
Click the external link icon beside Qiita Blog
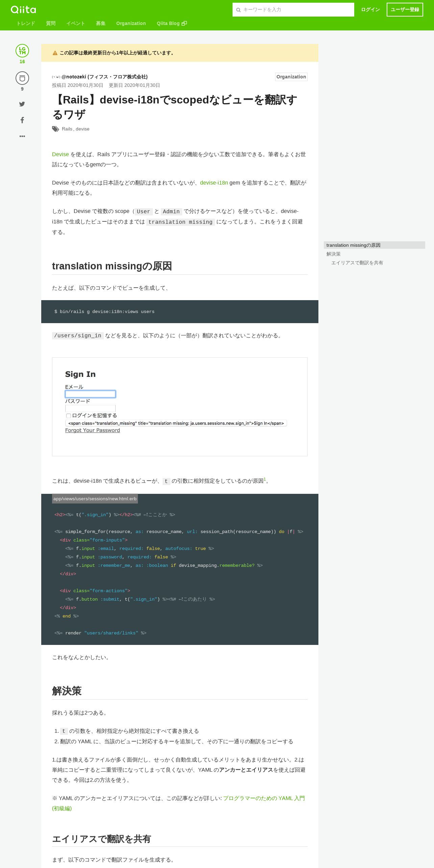click(x=184, y=23)
